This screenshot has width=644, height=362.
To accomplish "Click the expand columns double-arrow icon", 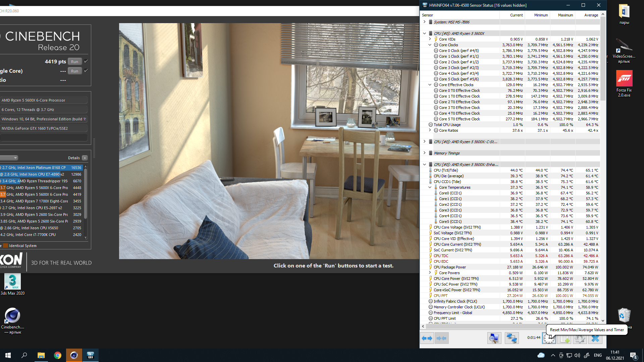I will pyautogui.click(x=427, y=338).
